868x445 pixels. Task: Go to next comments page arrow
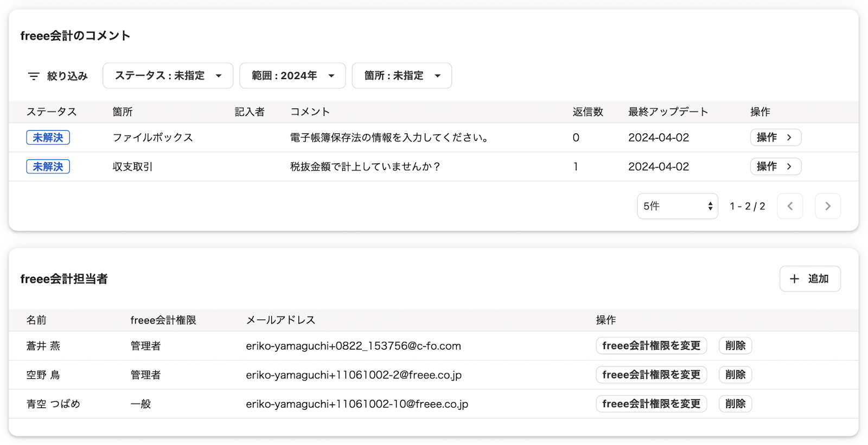828,206
